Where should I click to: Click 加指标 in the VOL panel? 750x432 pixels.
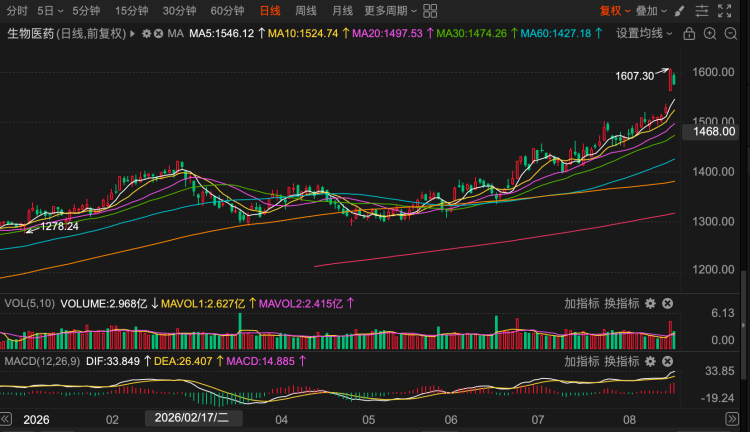pyautogui.click(x=582, y=303)
